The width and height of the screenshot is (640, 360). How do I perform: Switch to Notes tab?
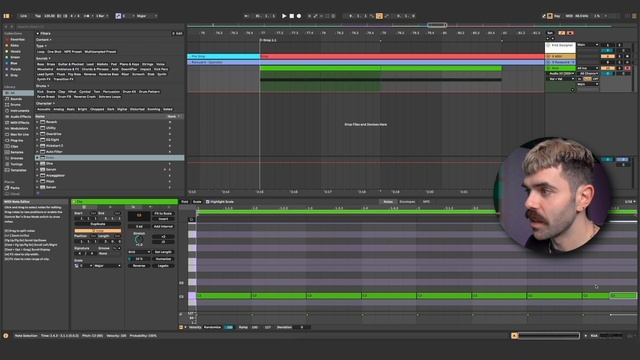pyautogui.click(x=388, y=202)
